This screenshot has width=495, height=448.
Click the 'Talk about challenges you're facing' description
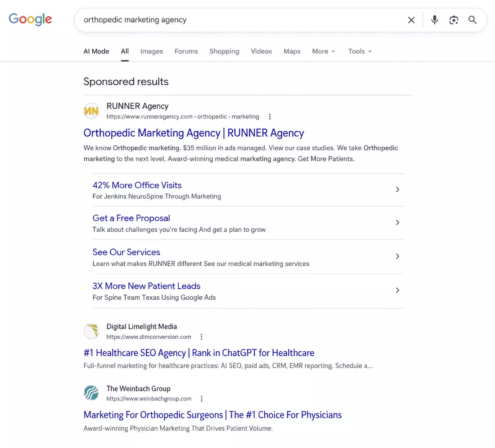(179, 229)
